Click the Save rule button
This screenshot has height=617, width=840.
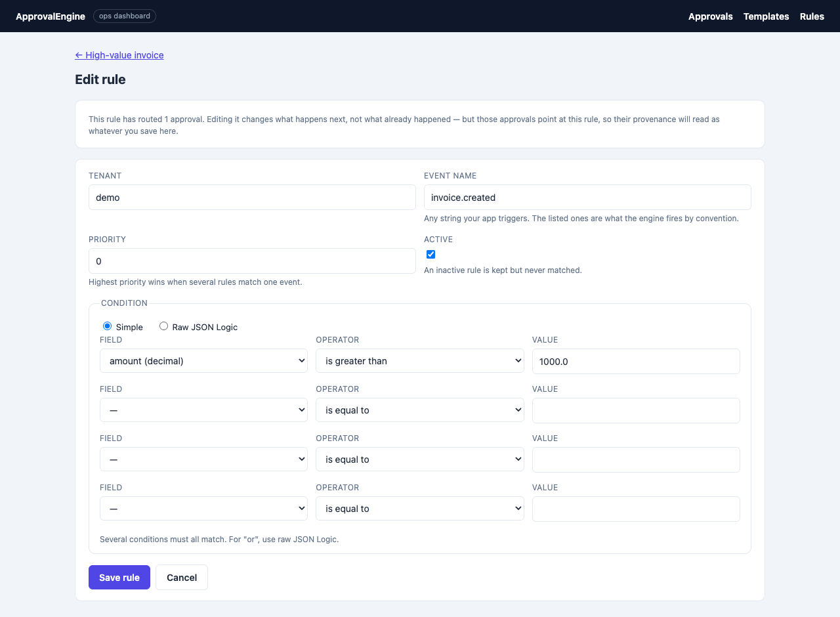point(119,578)
